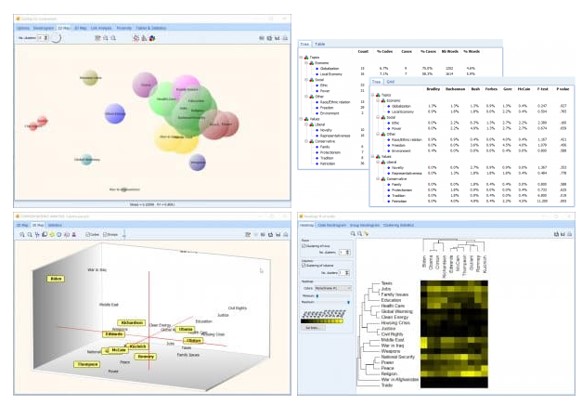The image size is (582, 405).
Task: Click the first magnifier icon above the heatmap
Action: pyautogui.click(x=353, y=233)
